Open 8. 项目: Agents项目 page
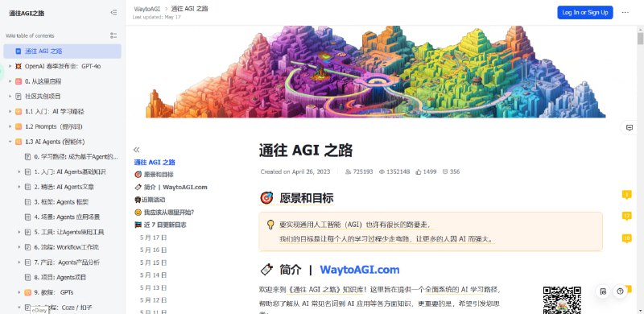 coord(60,278)
